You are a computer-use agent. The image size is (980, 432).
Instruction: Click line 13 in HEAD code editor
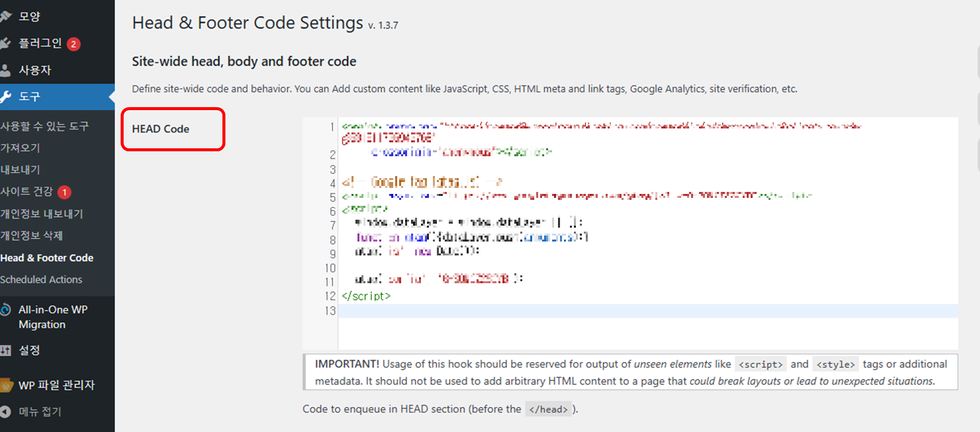tap(648, 311)
